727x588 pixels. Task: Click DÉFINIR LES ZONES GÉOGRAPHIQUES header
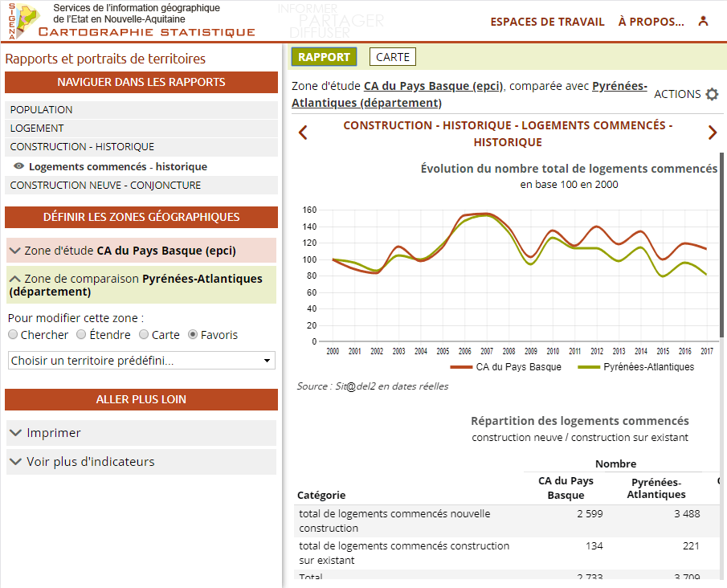[141, 217]
